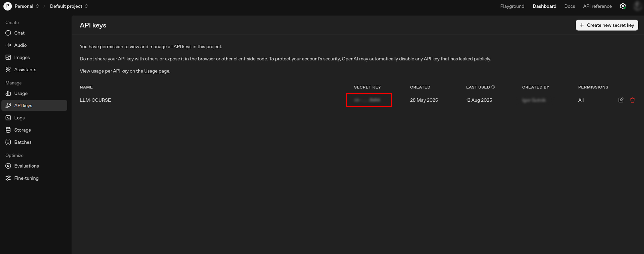This screenshot has height=254, width=644.
Task: Delete the LLM-COURSE key with trash icon
Action: click(x=632, y=100)
